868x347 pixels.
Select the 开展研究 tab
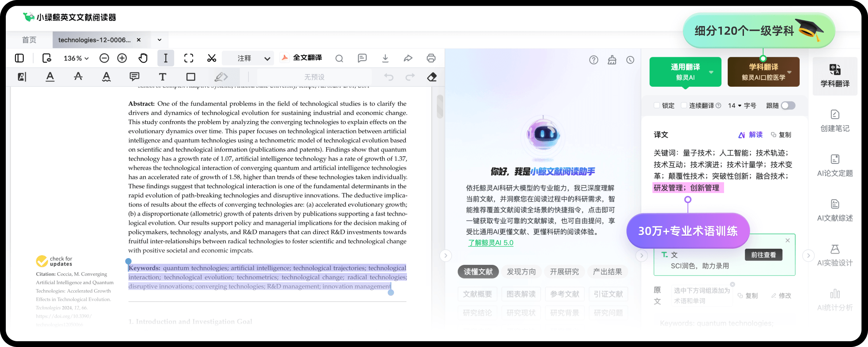(x=564, y=272)
